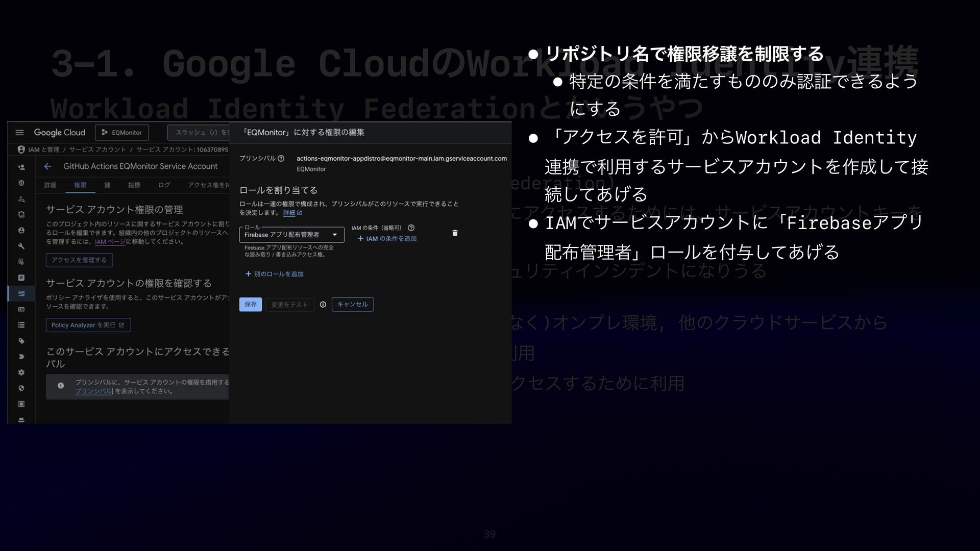Switch to the 詳細 tab

coord(50,185)
